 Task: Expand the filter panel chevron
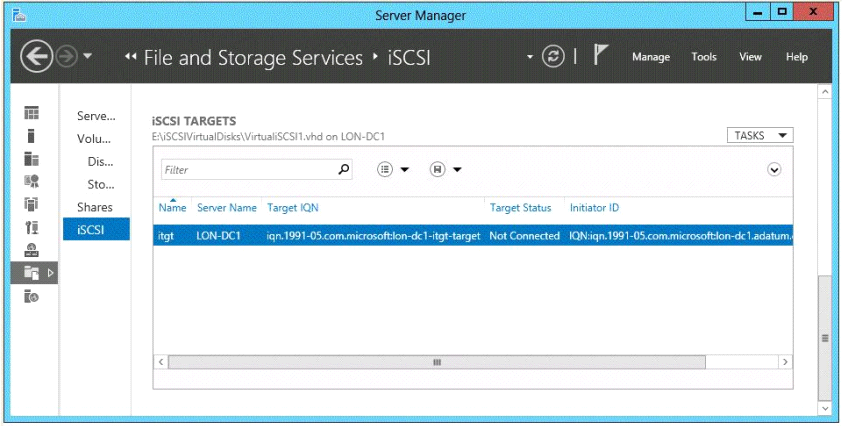pos(773,170)
